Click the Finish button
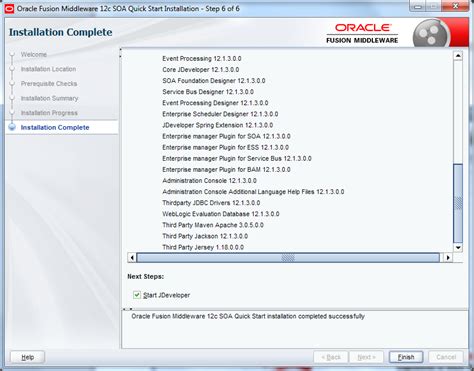474x371 pixels. (406, 357)
